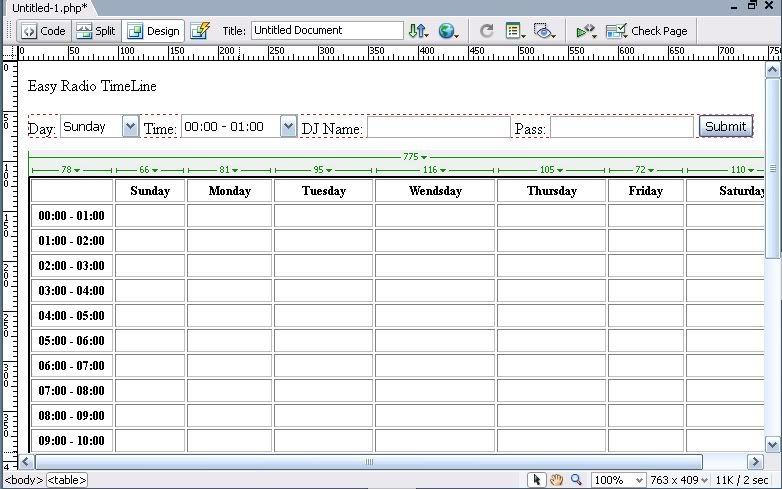Click the Submit button
This screenshot has height=489, width=782.
725,127
